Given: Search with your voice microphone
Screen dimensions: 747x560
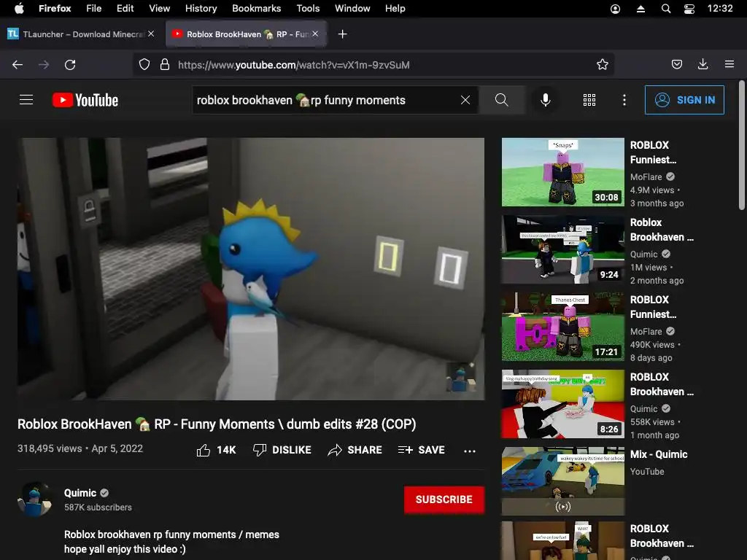Looking at the screenshot, I should pyautogui.click(x=546, y=100).
